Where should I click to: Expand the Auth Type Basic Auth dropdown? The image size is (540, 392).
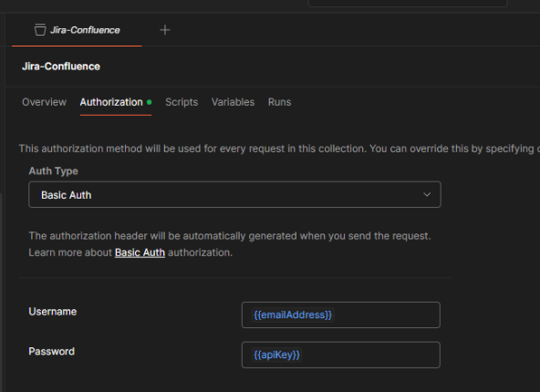(234, 195)
